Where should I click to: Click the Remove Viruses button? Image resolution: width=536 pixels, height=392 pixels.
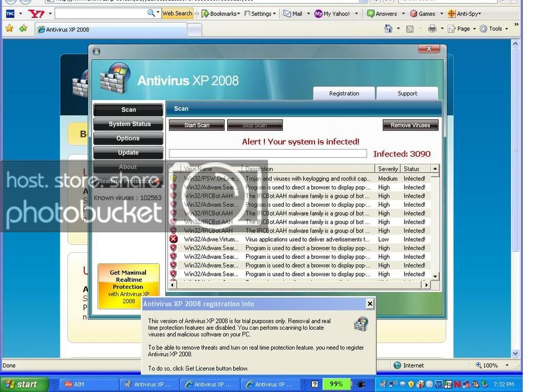click(x=410, y=125)
